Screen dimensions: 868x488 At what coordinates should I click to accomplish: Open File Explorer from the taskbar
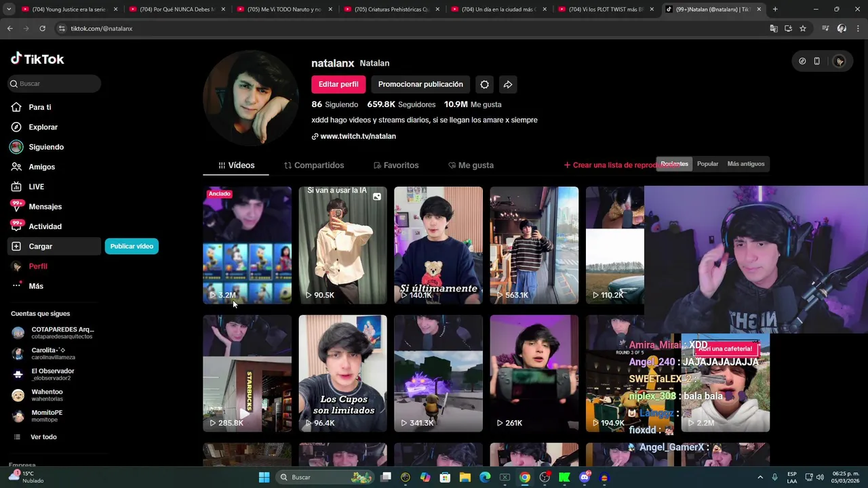click(x=465, y=477)
